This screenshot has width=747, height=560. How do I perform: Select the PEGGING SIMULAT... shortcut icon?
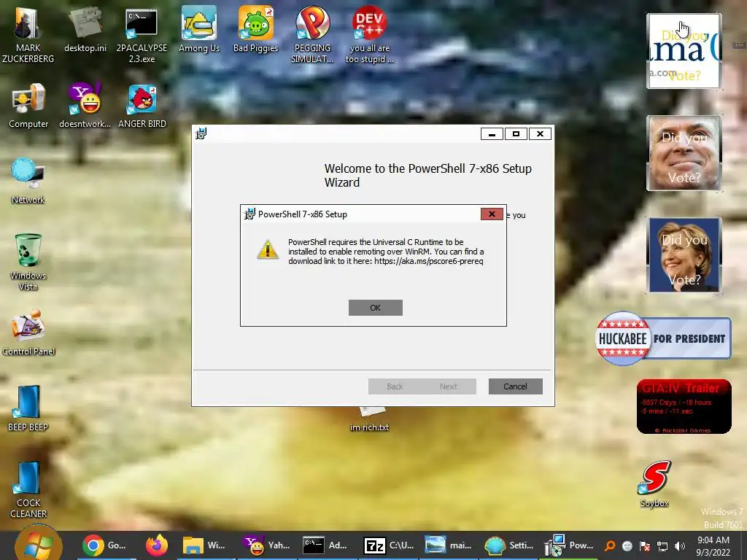(312, 34)
